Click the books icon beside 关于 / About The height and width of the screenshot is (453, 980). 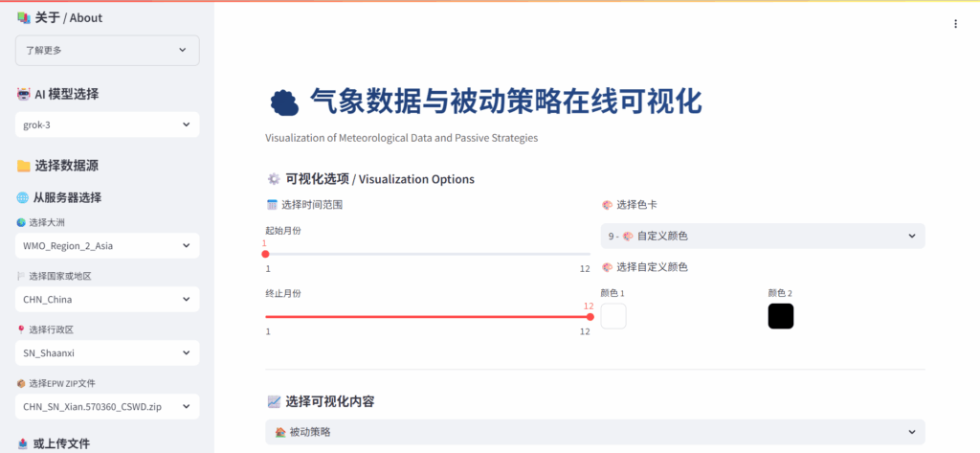pyautogui.click(x=23, y=18)
